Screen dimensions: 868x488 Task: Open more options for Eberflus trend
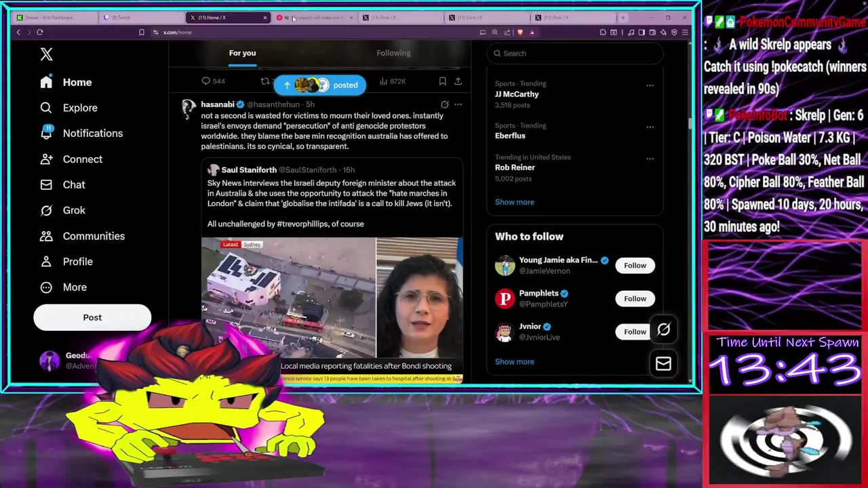pos(650,127)
